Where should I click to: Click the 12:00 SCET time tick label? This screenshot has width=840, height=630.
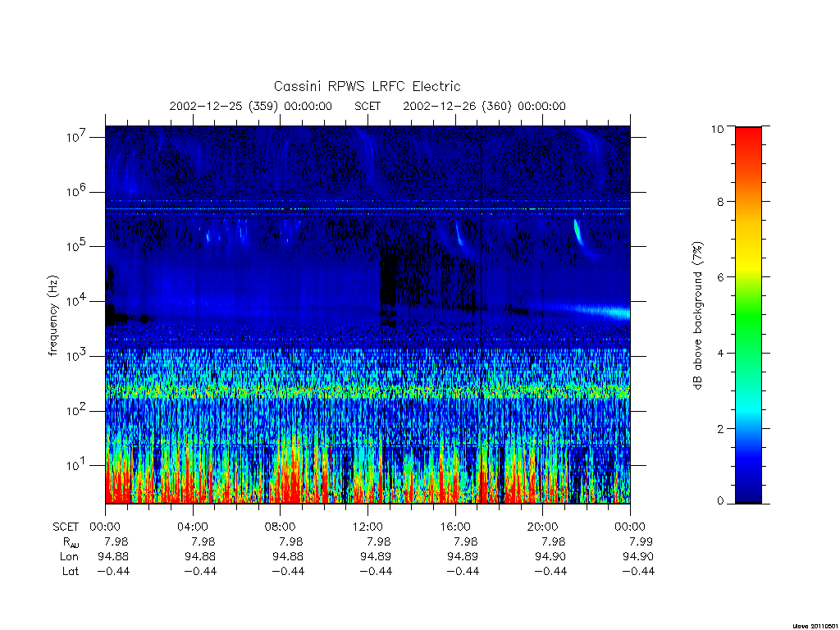(367, 527)
